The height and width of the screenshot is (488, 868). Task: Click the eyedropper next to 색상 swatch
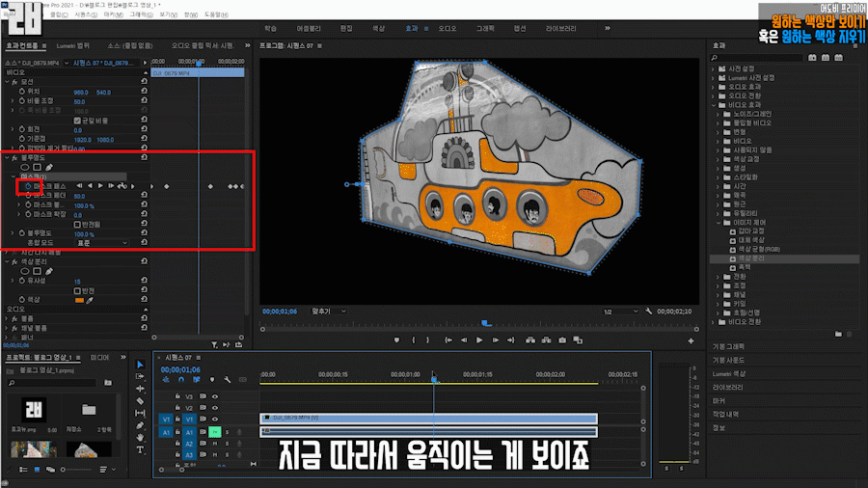pyautogui.click(x=90, y=300)
